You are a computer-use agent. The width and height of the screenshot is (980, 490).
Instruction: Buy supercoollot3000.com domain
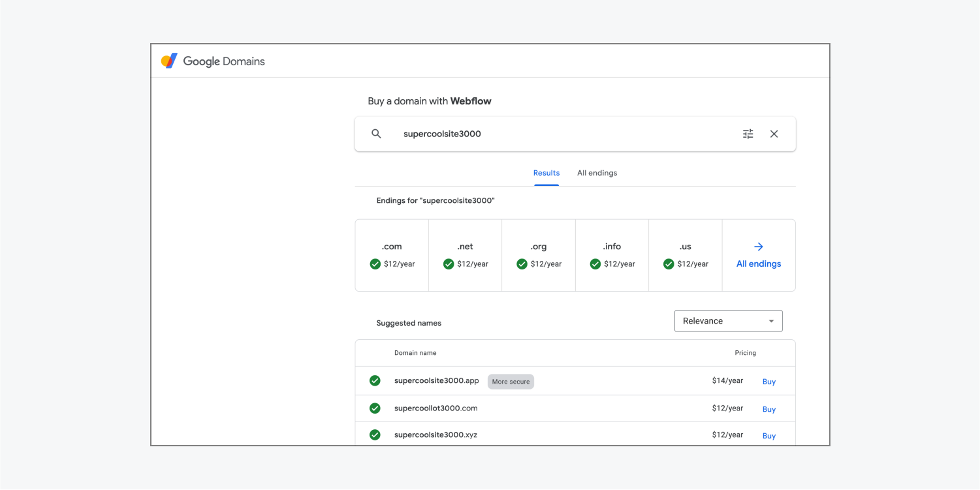tap(769, 409)
